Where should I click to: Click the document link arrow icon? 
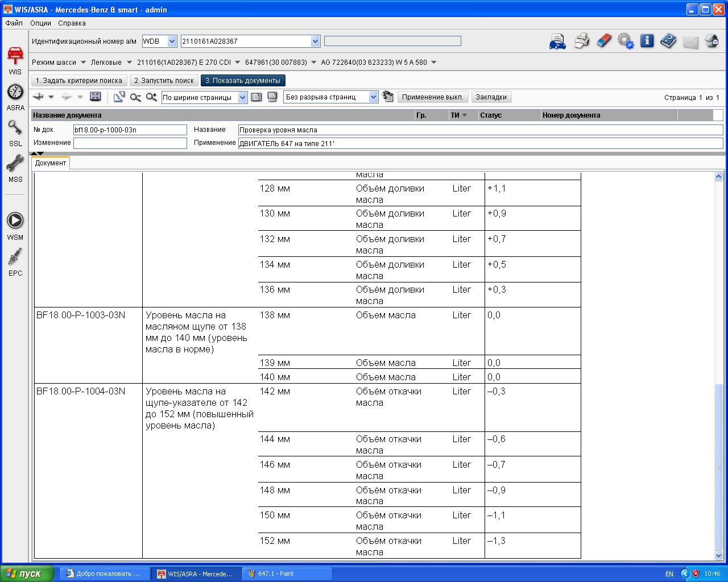coord(119,97)
